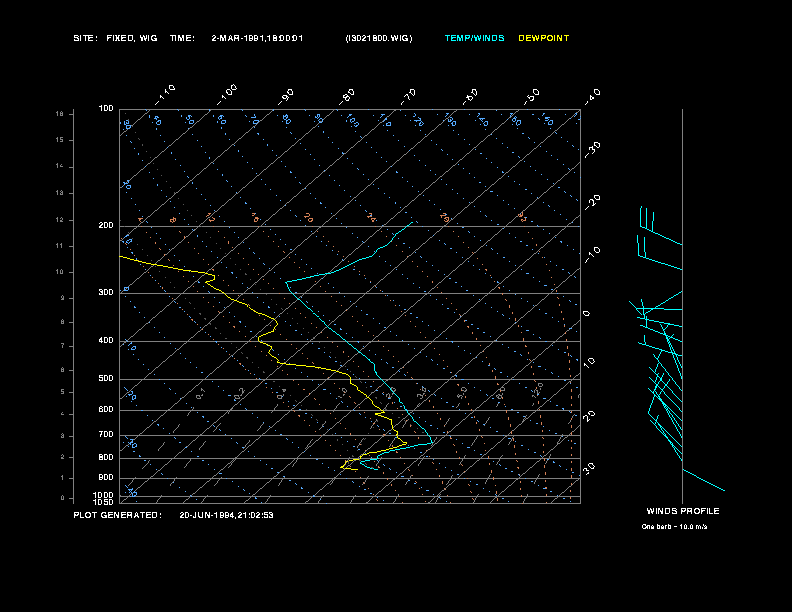Click the -60 isotherm label
The image size is (792, 612).
(470, 97)
